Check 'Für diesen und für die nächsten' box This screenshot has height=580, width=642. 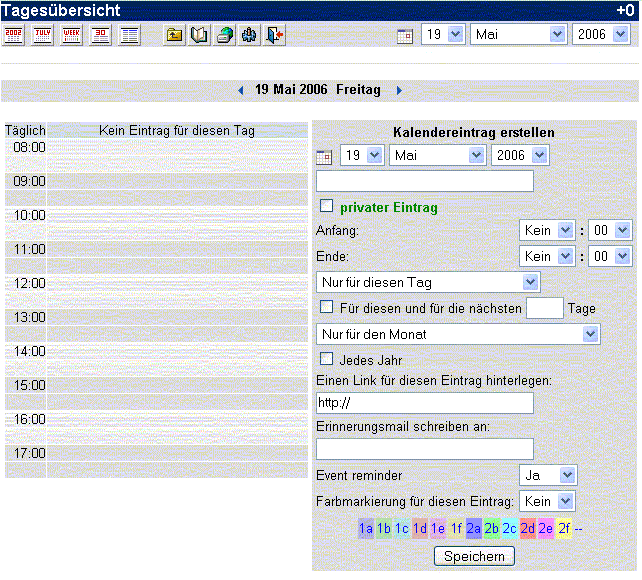pyautogui.click(x=326, y=307)
